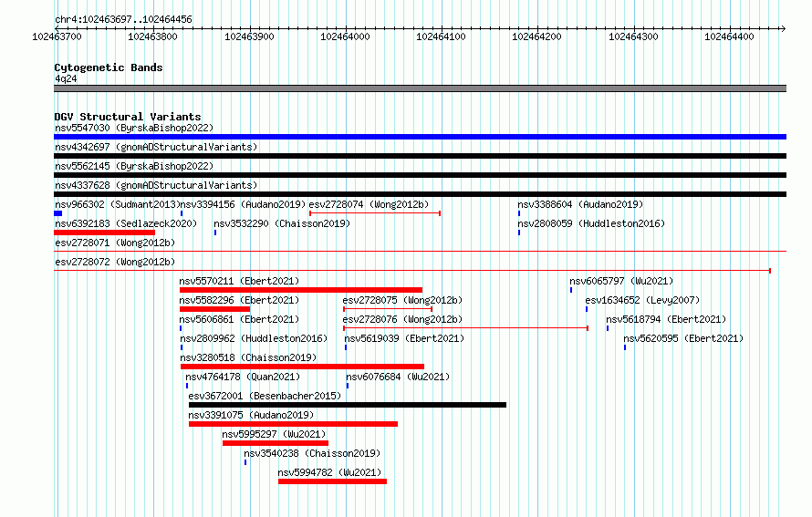Click esv2728074 (Wong2012b) label
The height and width of the screenshot is (517, 812).
point(369,204)
